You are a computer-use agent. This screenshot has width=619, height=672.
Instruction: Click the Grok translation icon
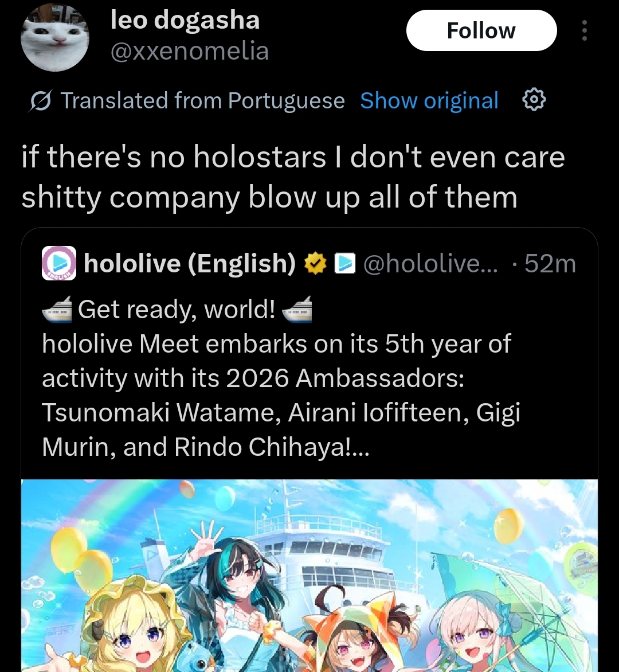pos(41,101)
